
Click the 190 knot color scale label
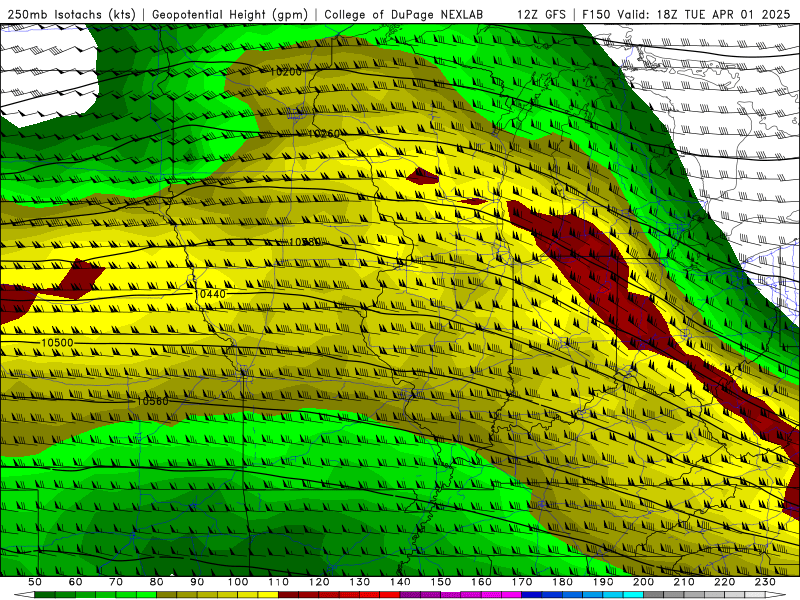click(603, 582)
